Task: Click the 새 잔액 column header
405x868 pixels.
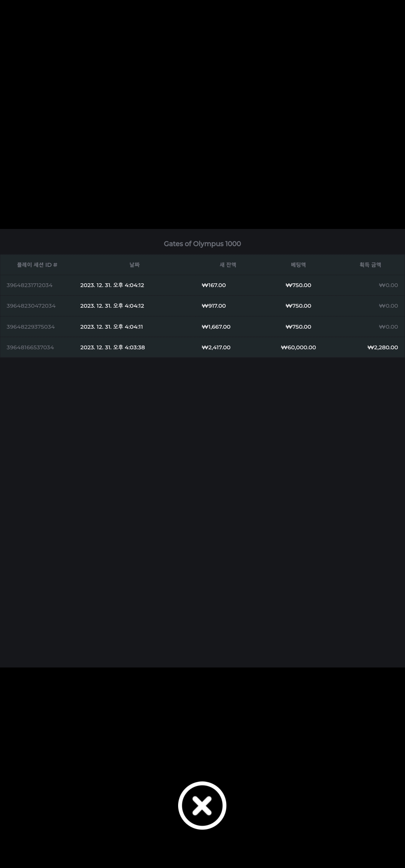Action: coord(228,265)
